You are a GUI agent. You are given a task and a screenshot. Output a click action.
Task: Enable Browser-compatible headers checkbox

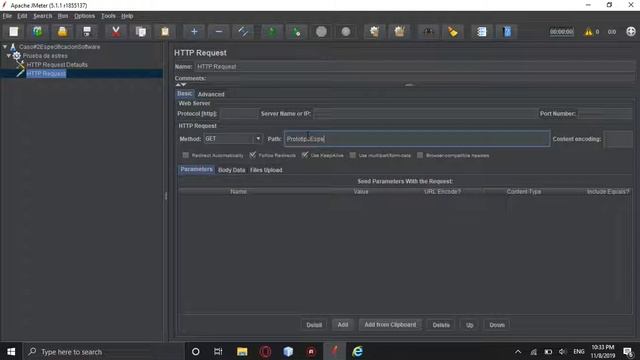coord(420,155)
